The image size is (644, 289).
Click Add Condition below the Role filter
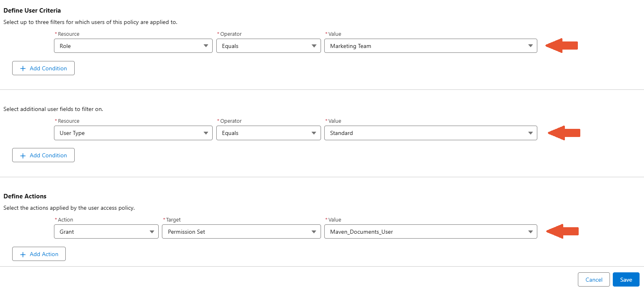click(43, 68)
